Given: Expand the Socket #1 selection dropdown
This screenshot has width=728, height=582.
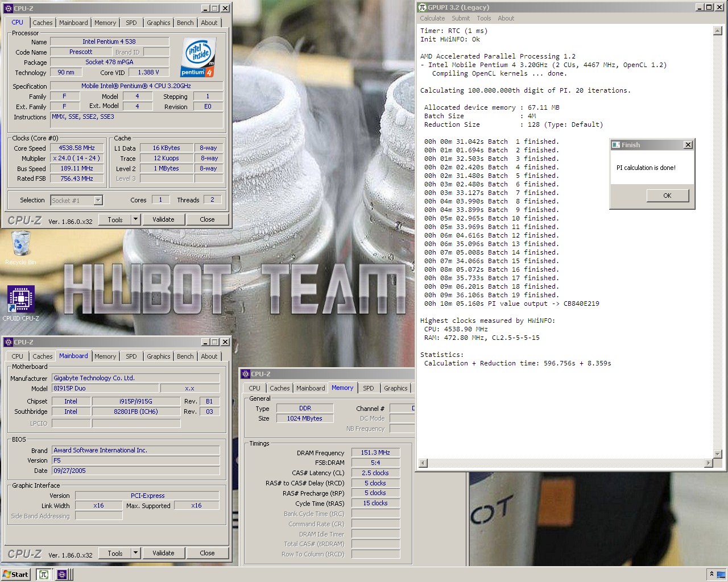Looking at the screenshot, I should tap(98, 200).
